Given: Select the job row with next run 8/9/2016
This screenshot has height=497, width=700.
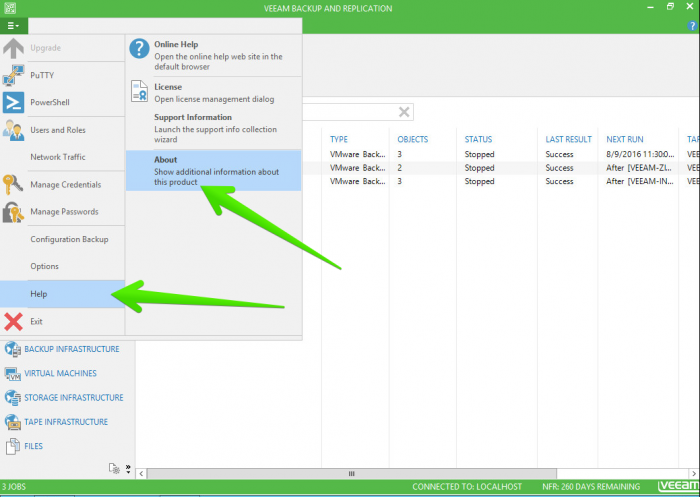Looking at the screenshot, I should [x=501, y=154].
